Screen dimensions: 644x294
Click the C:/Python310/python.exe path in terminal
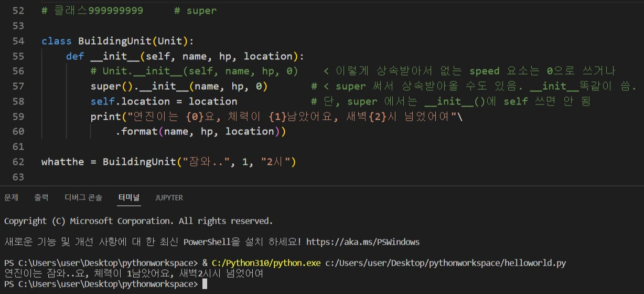tap(266, 262)
